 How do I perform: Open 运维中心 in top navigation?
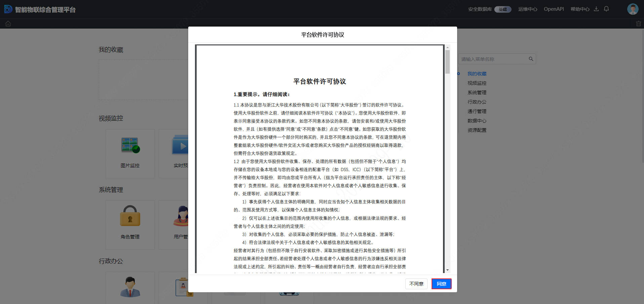tap(527, 9)
